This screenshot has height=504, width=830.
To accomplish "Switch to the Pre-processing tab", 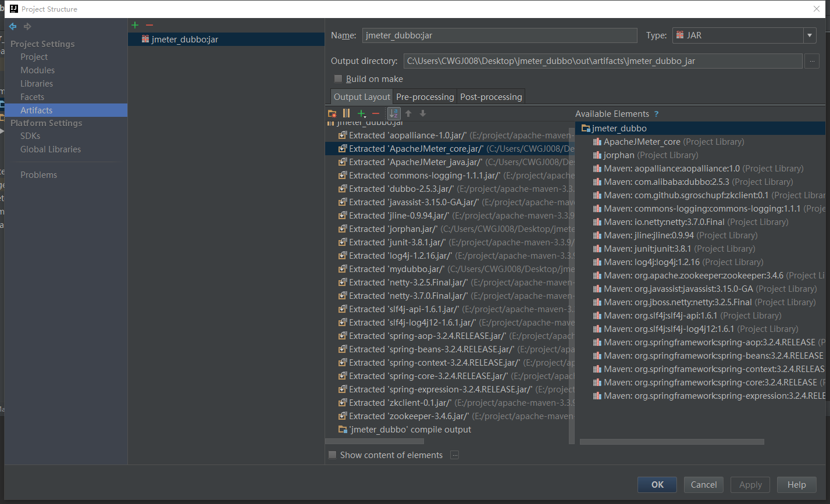I will pyautogui.click(x=425, y=97).
